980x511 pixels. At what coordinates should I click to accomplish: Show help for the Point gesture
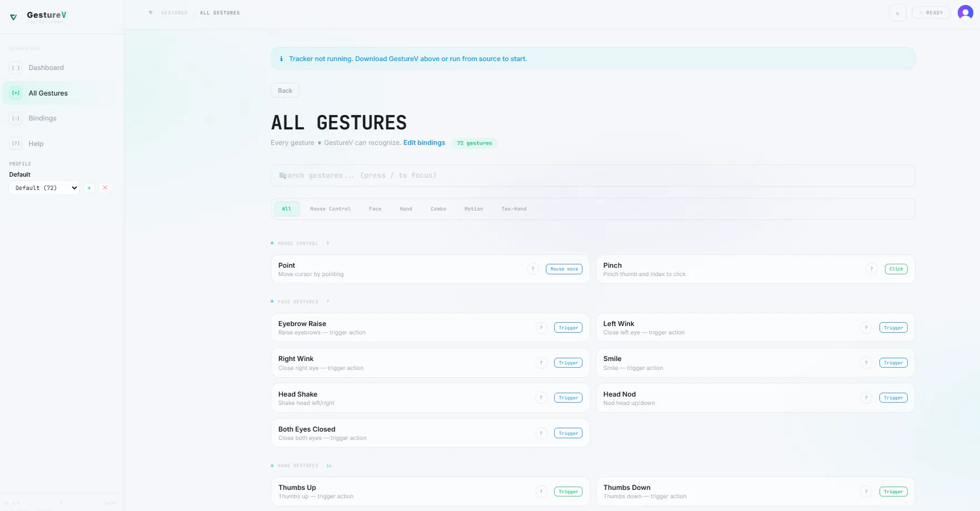coord(533,269)
